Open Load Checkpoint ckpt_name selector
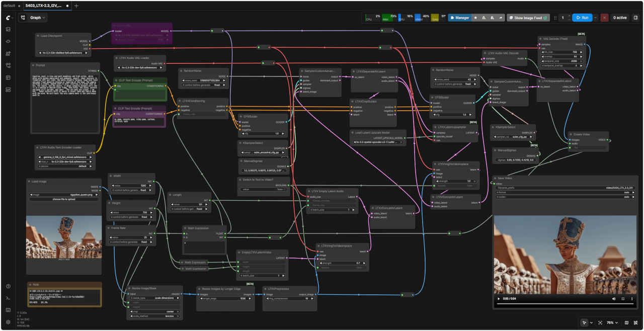Screen dimensions: 644x331 63,52
